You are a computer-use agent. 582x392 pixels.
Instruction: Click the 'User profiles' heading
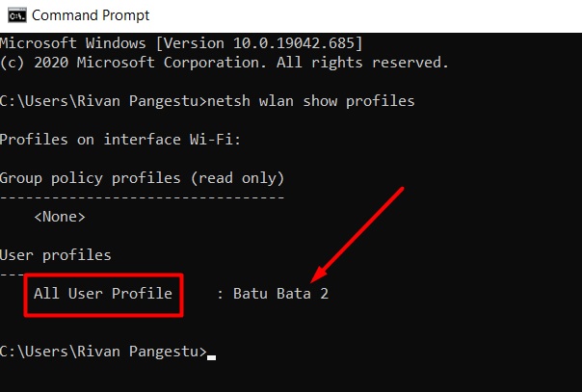tap(56, 255)
